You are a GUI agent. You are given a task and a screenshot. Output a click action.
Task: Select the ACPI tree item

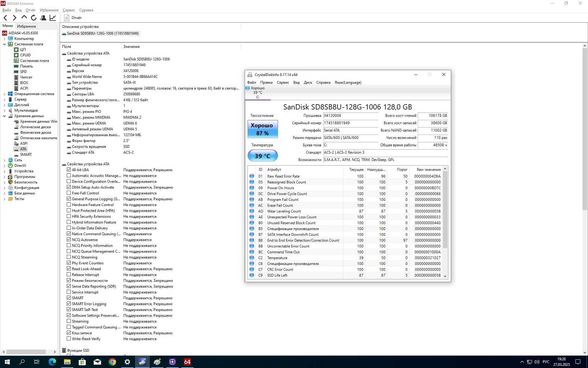coord(24,88)
